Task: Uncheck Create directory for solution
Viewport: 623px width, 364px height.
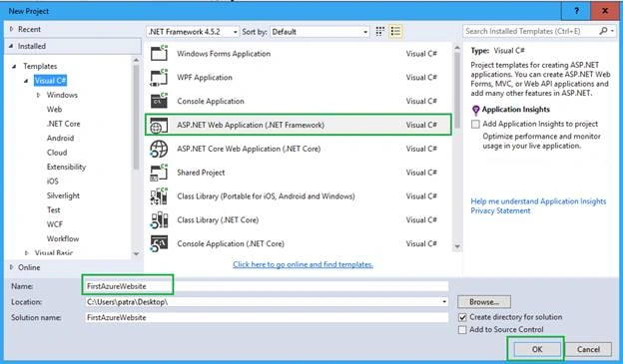Action: (x=462, y=317)
